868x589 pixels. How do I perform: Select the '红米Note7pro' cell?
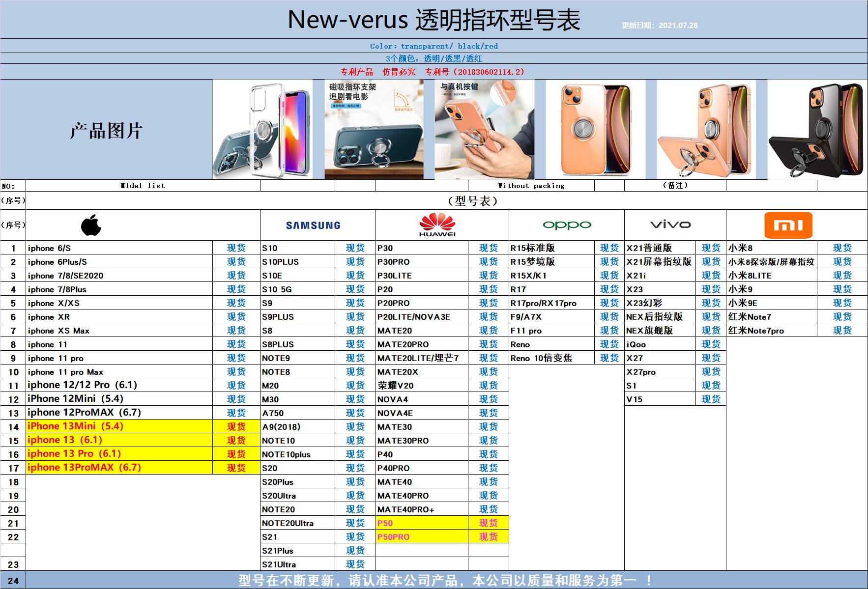(x=772, y=330)
